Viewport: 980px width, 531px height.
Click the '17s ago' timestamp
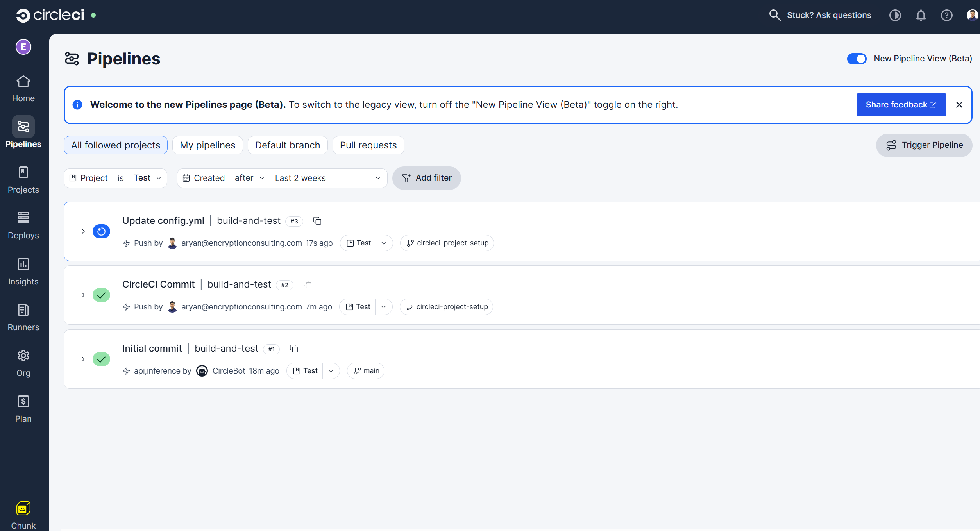tap(319, 243)
